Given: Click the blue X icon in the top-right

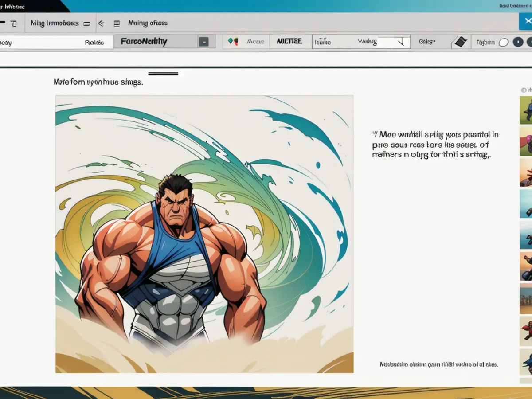Looking at the screenshot, I should [x=525, y=21].
